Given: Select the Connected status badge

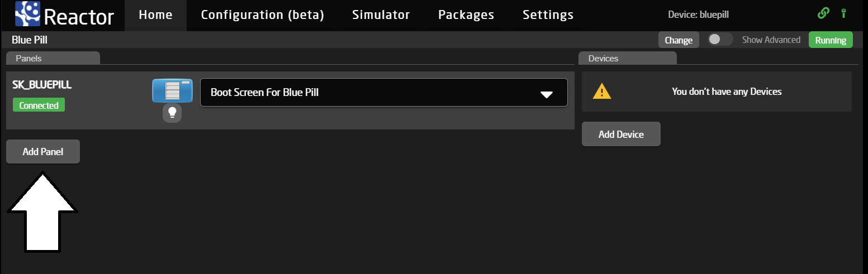Looking at the screenshot, I should (x=39, y=105).
